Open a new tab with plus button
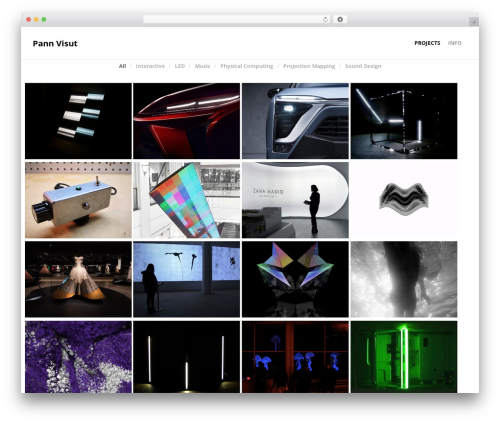This screenshot has height=423, width=500. coord(474,22)
